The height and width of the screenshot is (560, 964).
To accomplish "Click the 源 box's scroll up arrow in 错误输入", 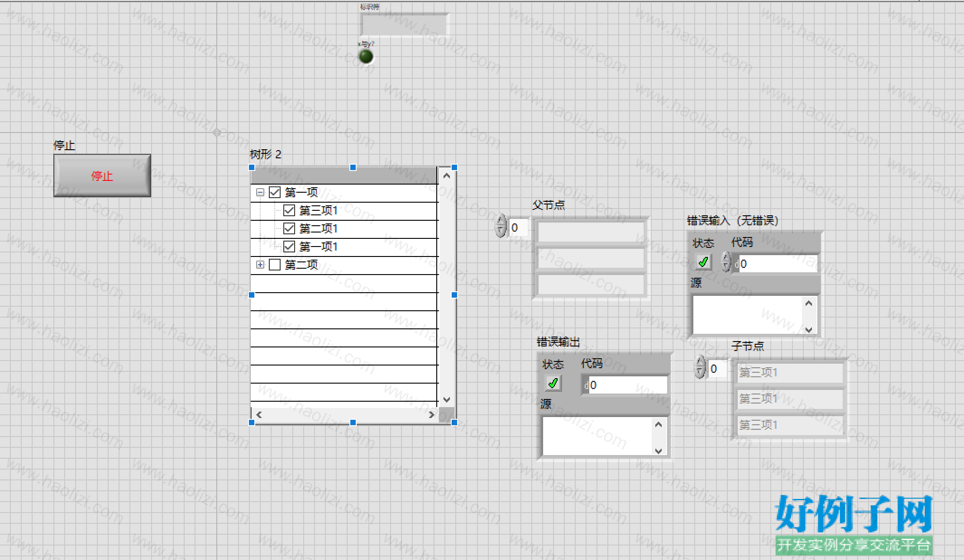I will pos(809,303).
